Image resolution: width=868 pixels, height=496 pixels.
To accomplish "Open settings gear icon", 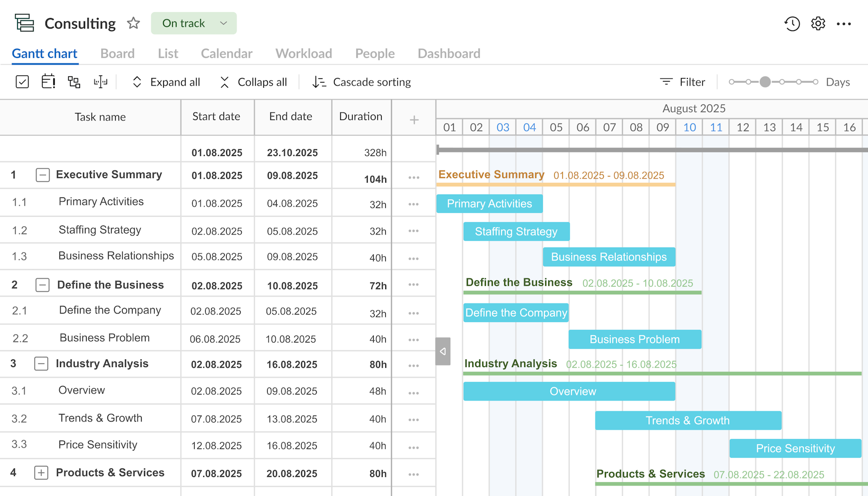I will pyautogui.click(x=818, y=23).
